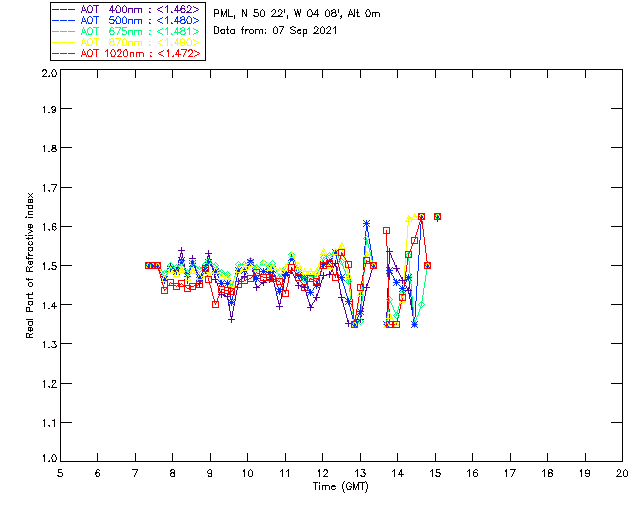Viewport: 640px width, 512px height.
Task: Click the 14 x-axis tick label
Action: point(398,473)
